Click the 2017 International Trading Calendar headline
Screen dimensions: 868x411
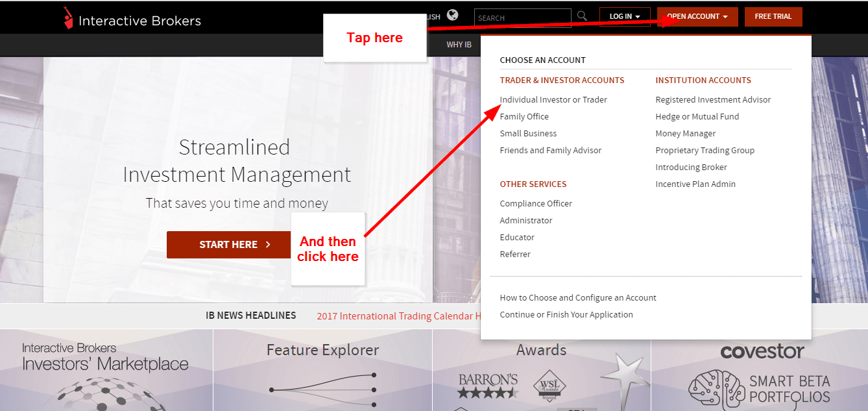(398, 316)
